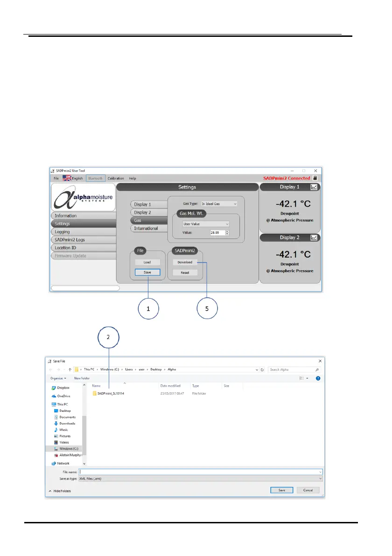Open the File menu
Screen dimensions: 392x556
pos(56,178)
